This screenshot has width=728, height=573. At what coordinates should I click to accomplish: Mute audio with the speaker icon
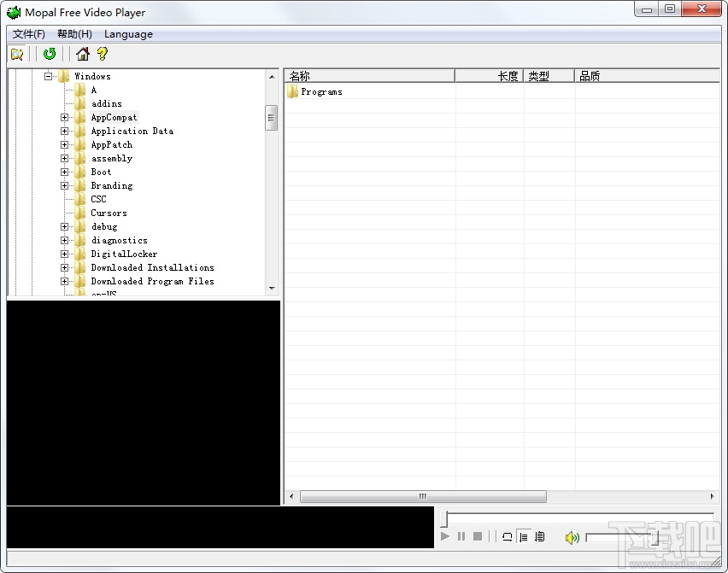[572, 537]
